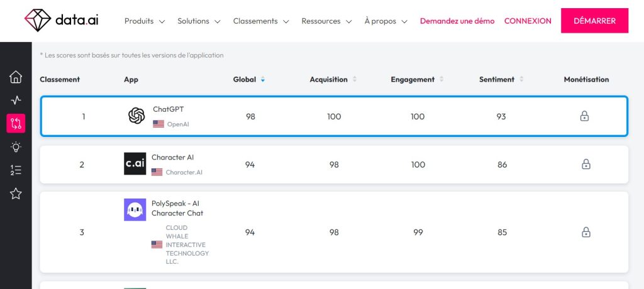The height and width of the screenshot is (289, 644).
Task: Click the Demandez une démo link
Action: pos(457,21)
